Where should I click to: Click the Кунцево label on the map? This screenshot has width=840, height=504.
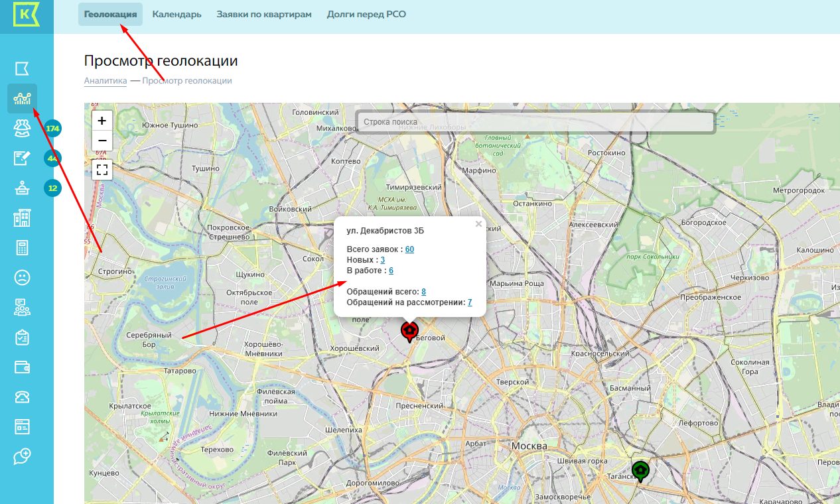coord(104,473)
